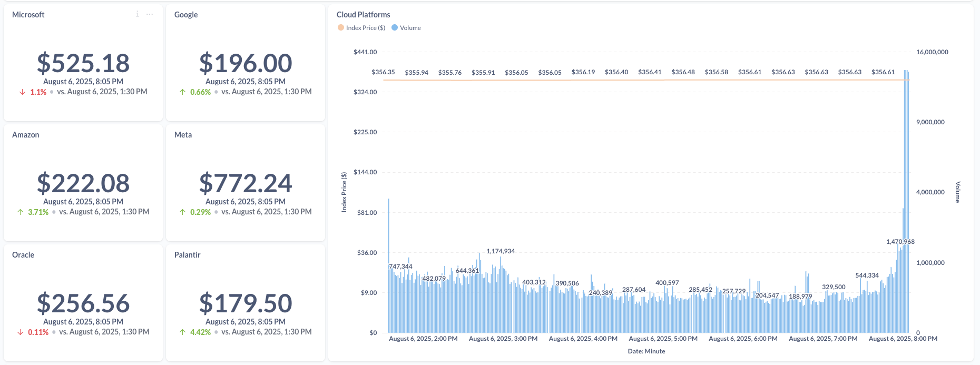
Task: Click the 'vs. August 6, 2025, 1:30 PM' text on the Palantir card
Action: coord(267,332)
